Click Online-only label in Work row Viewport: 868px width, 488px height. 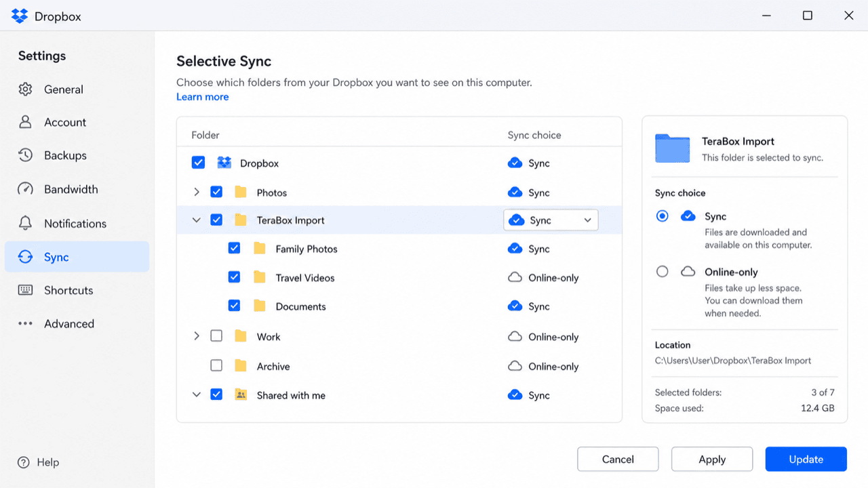tap(553, 336)
